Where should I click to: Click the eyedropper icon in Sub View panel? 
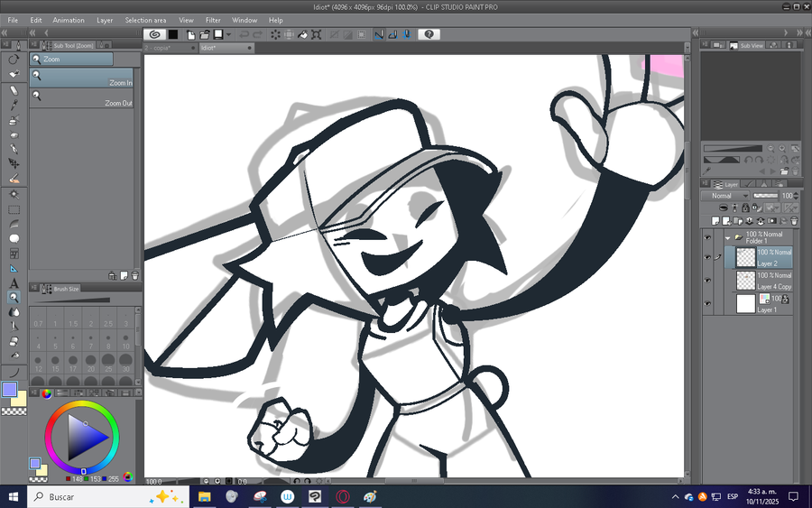(x=706, y=171)
